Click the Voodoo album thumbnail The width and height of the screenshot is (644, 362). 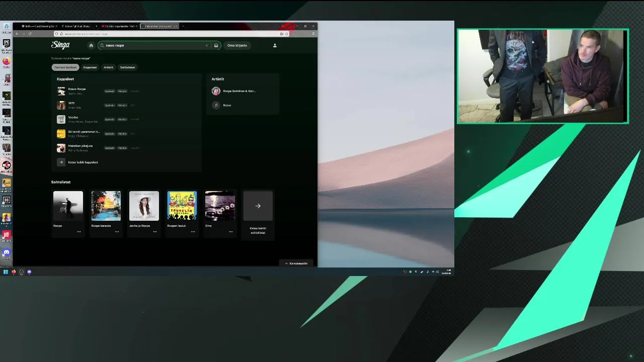[61, 119]
